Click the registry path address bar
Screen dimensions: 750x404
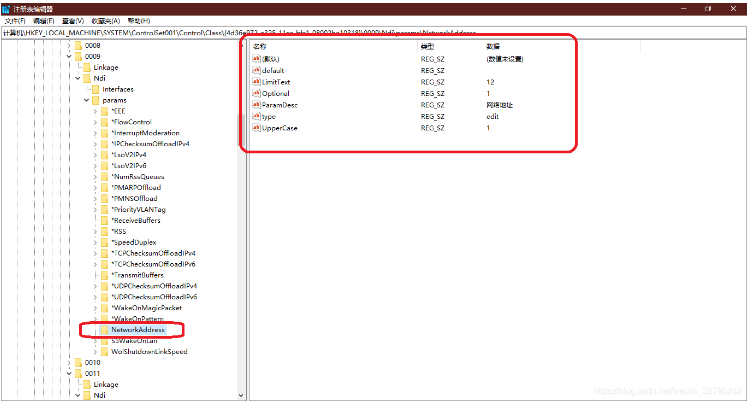pos(373,33)
